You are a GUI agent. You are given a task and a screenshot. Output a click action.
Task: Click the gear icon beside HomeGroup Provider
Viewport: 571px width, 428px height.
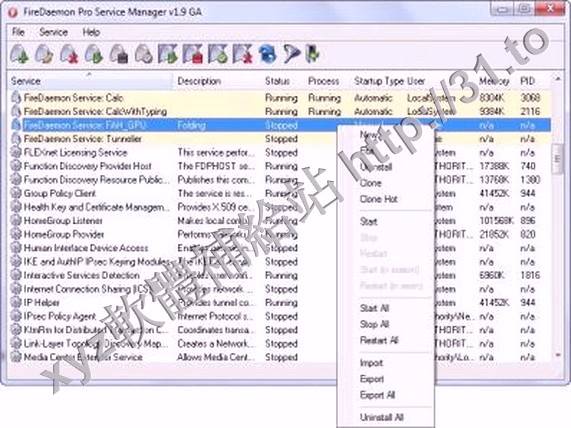tap(16, 234)
